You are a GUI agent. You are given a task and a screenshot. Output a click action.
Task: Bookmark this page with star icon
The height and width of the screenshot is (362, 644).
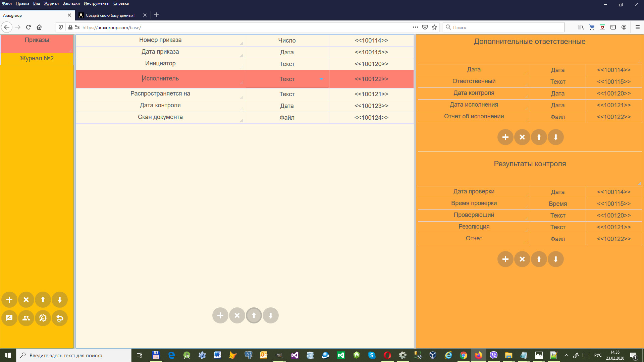[x=434, y=27]
